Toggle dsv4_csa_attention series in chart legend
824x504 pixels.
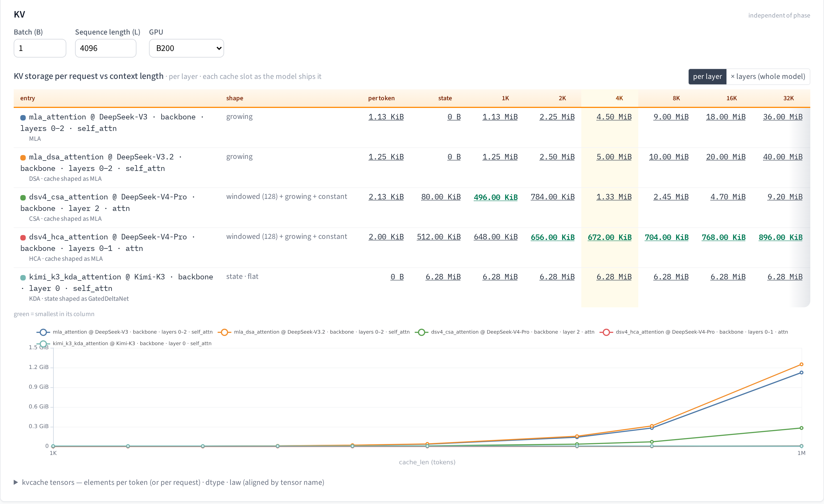tap(505, 332)
